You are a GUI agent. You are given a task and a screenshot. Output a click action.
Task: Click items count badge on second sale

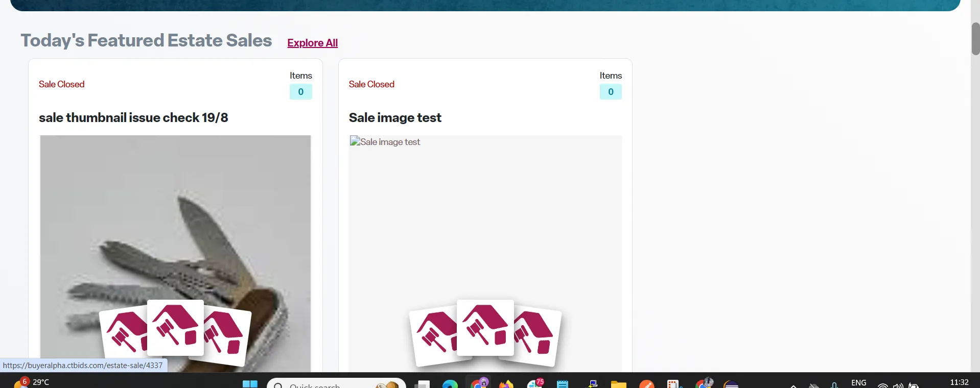pos(611,92)
